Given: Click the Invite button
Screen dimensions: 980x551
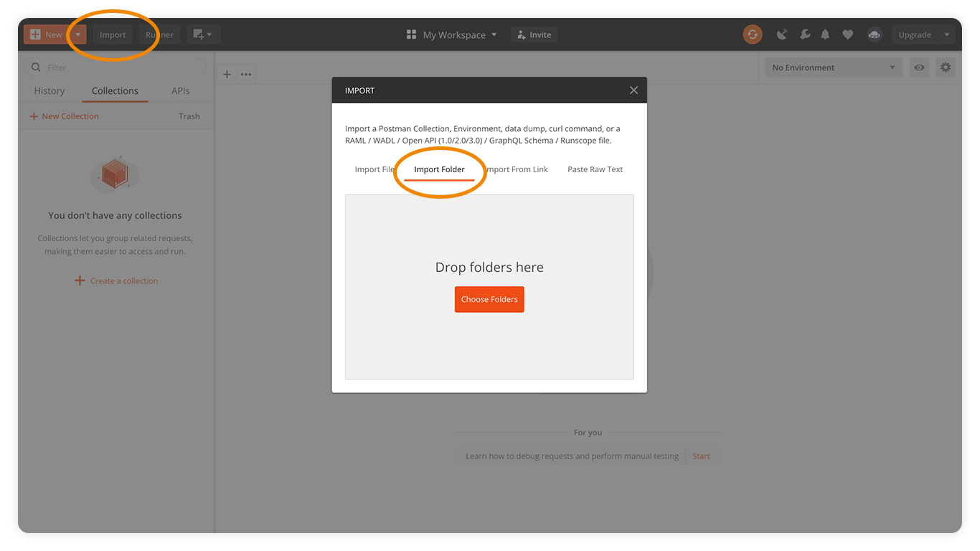Looking at the screenshot, I should [534, 34].
